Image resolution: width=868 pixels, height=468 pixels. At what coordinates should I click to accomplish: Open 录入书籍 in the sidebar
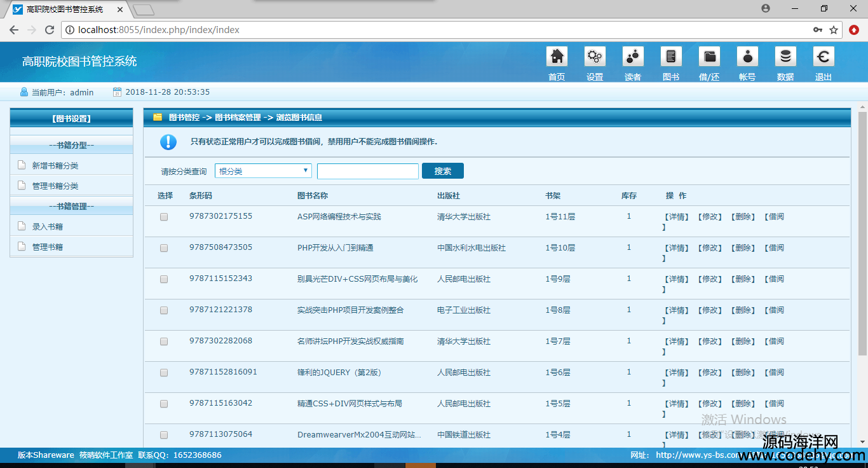[48, 227]
